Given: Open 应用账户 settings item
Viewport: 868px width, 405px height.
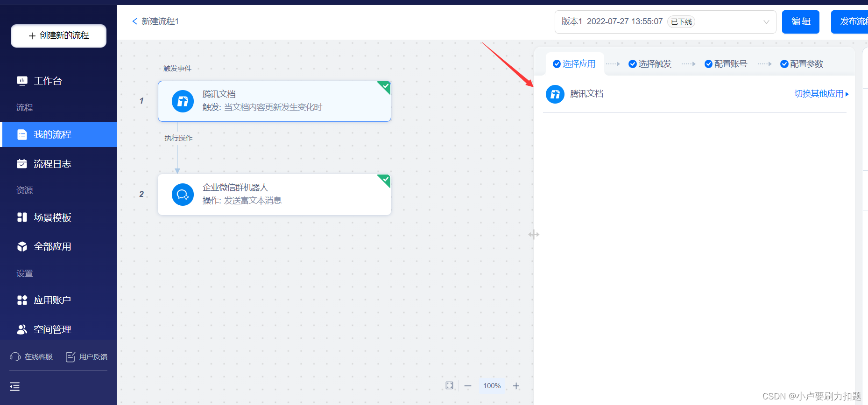Looking at the screenshot, I should coord(58,300).
